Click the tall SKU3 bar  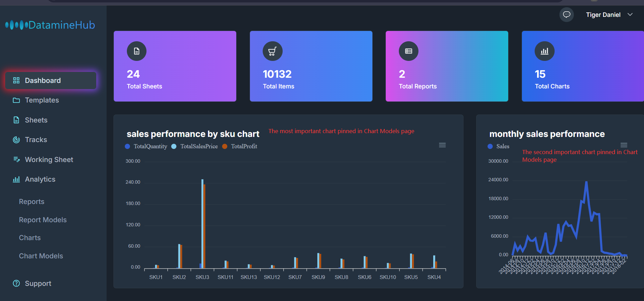(203, 224)
